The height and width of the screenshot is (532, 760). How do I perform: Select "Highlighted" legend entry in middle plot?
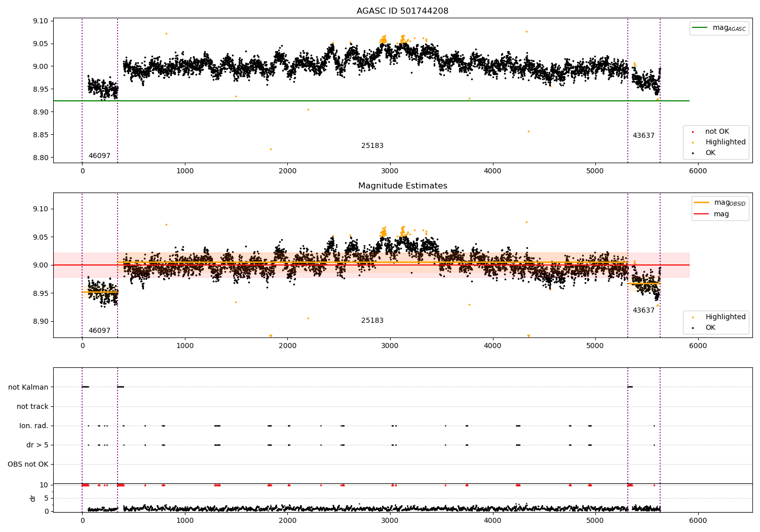click(725, 317)
